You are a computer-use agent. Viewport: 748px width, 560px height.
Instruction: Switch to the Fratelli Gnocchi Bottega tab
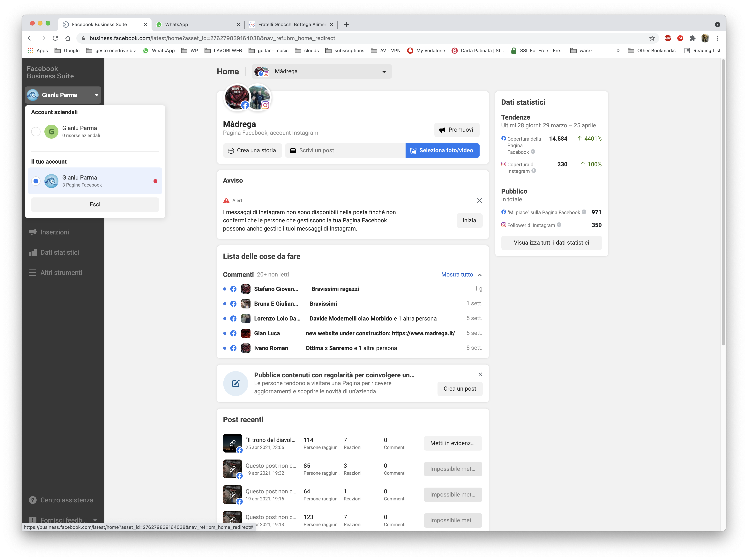291,24
